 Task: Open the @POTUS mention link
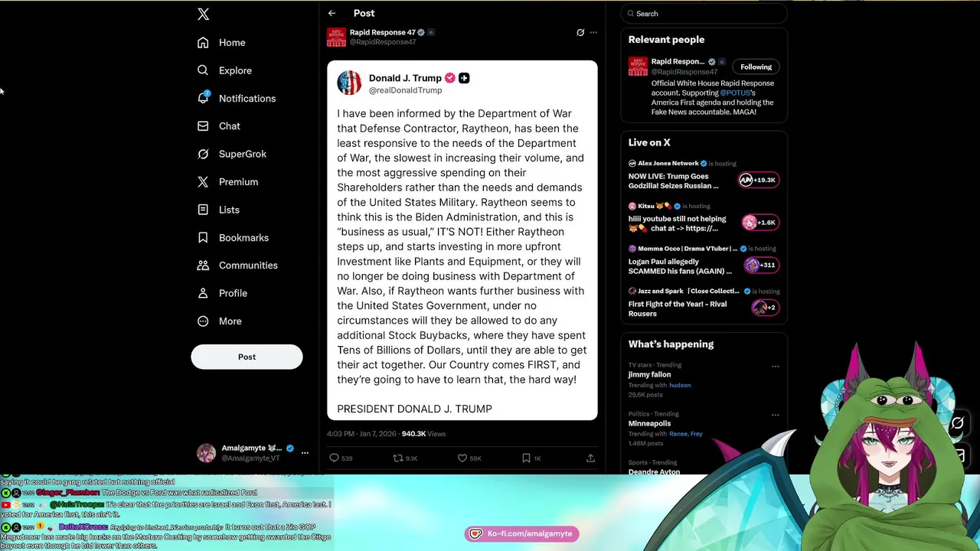tap(735, 93)
